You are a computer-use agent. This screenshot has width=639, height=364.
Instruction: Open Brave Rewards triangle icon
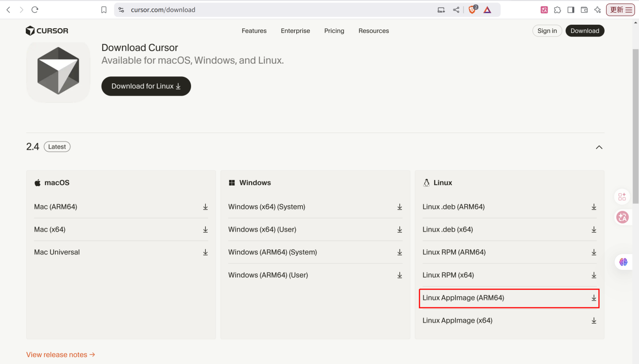coord(487,10)
